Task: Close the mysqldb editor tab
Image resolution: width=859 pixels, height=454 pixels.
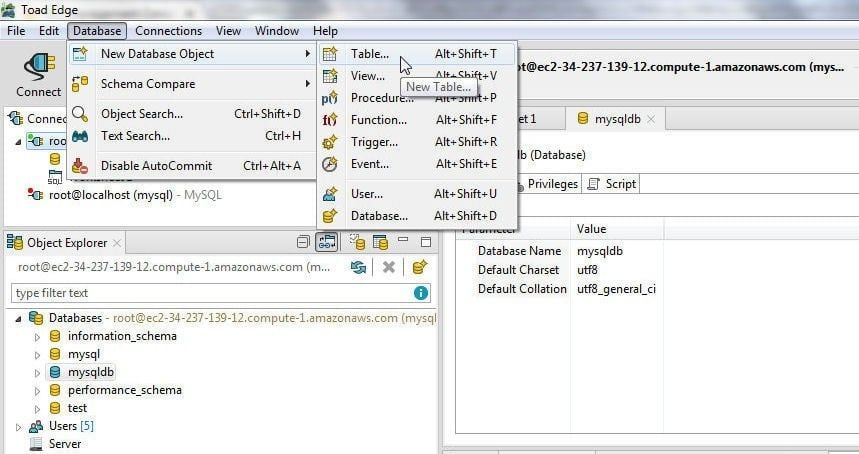Action: pyautogui.click(x=651, y=119)
